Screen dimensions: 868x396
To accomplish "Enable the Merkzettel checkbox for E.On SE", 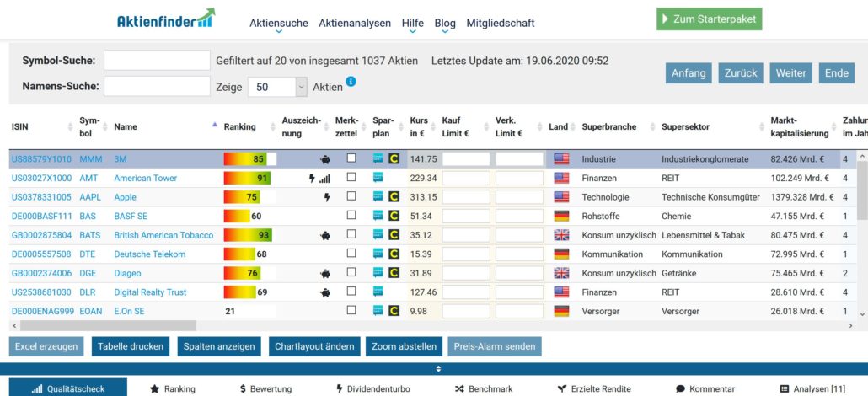I will 351,311.
